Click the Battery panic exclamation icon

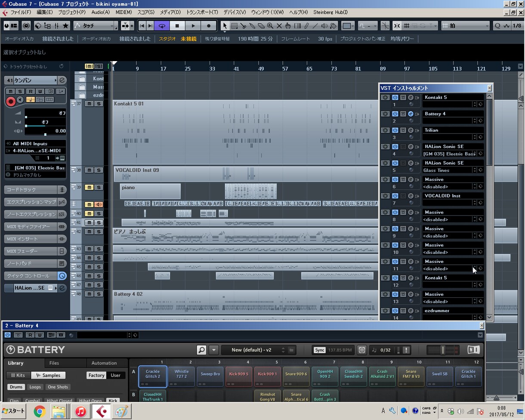[x=406, y=350]
